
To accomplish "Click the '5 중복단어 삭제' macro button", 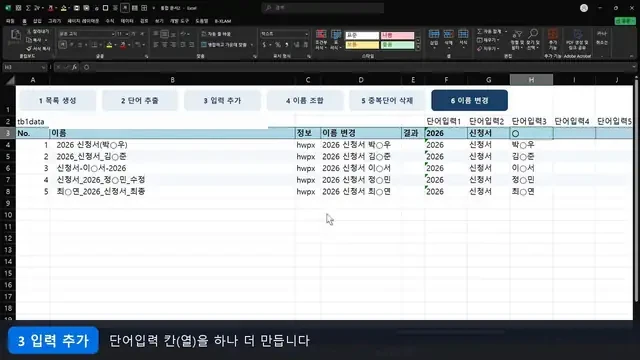I will (387, 100).
